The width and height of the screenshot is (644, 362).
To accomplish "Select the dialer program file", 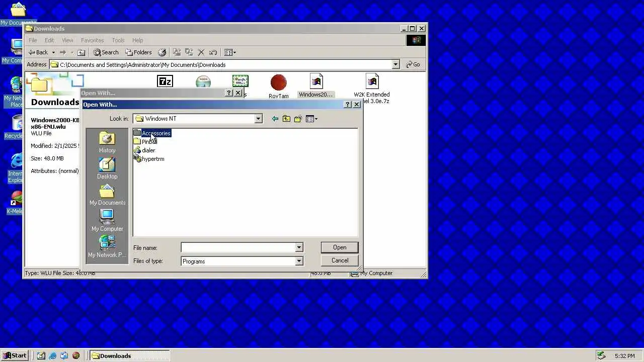I will [x=144, y=150].
